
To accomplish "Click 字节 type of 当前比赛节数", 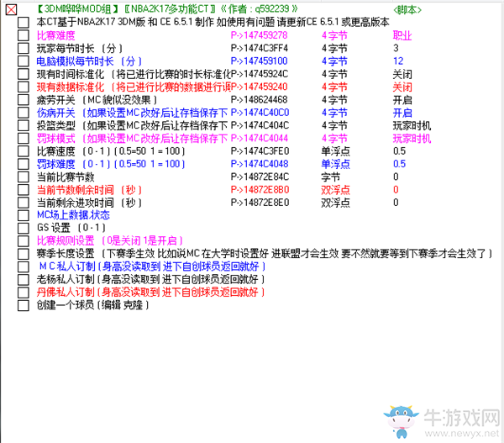I will click(331, 177).
